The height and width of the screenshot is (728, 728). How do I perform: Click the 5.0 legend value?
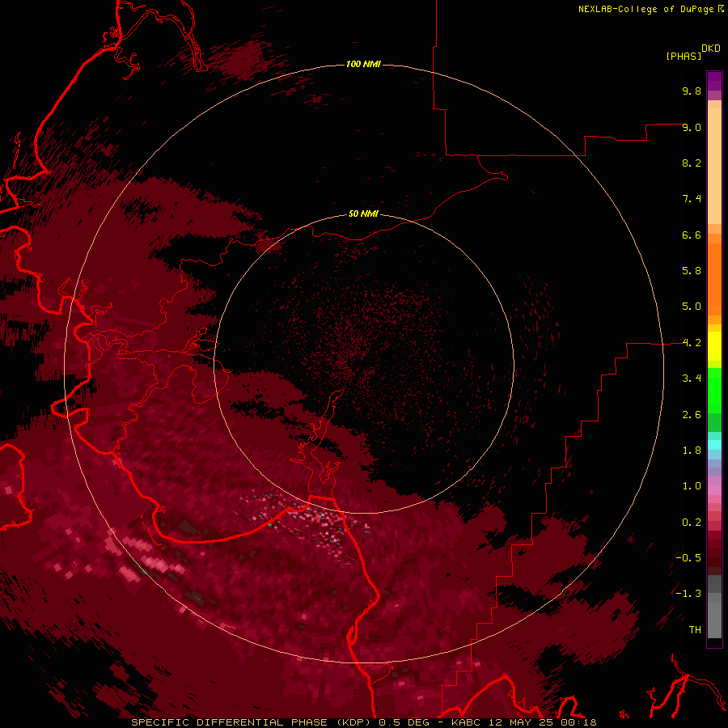692,307
